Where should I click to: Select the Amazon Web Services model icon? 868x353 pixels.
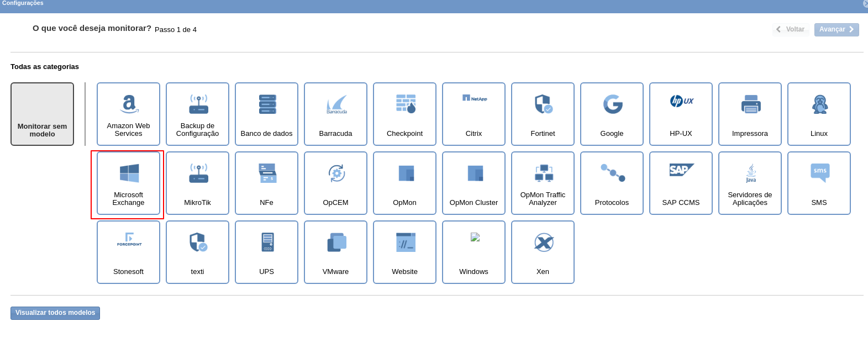[128, 104]
